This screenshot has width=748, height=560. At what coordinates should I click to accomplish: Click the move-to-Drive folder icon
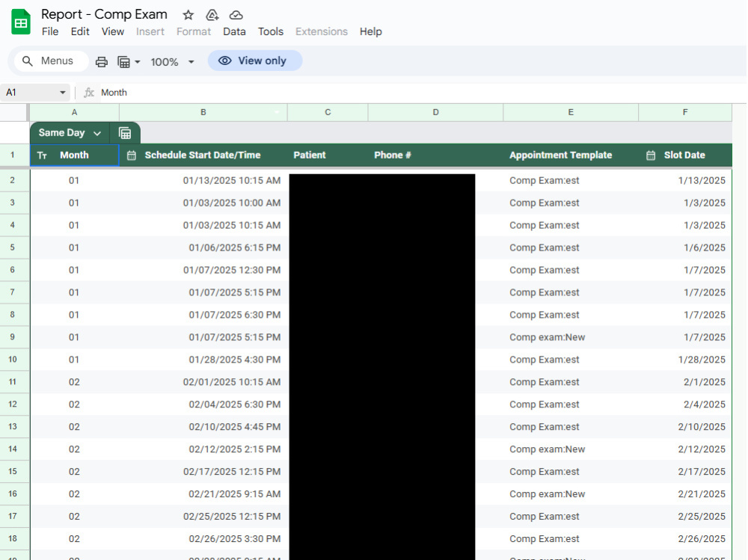(x=212, y=15)
